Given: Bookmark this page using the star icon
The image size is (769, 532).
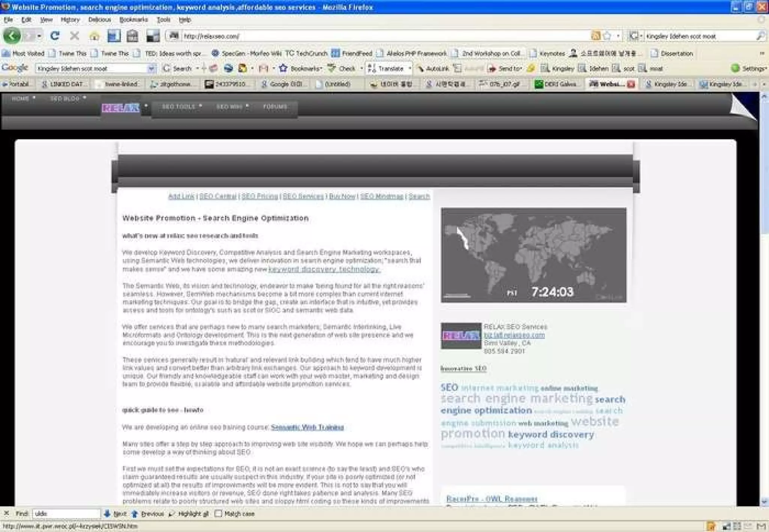Looking at the screenshot, I should click(607, 36).
